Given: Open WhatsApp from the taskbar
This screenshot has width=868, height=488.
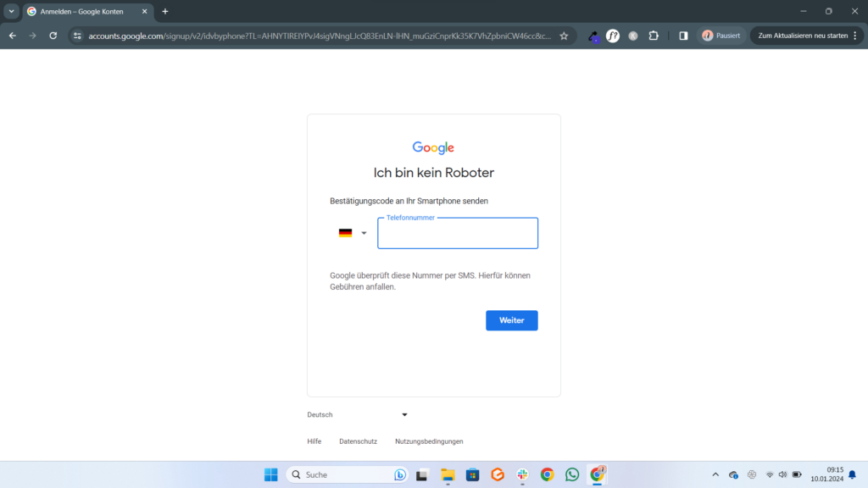Looking at the screenshot, I should tap(572, 474).
